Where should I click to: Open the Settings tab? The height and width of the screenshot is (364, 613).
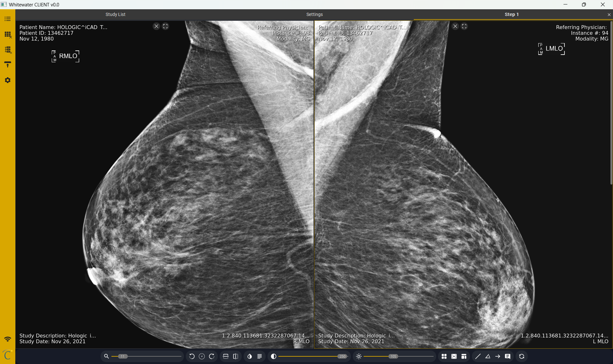tap(314, 14)
